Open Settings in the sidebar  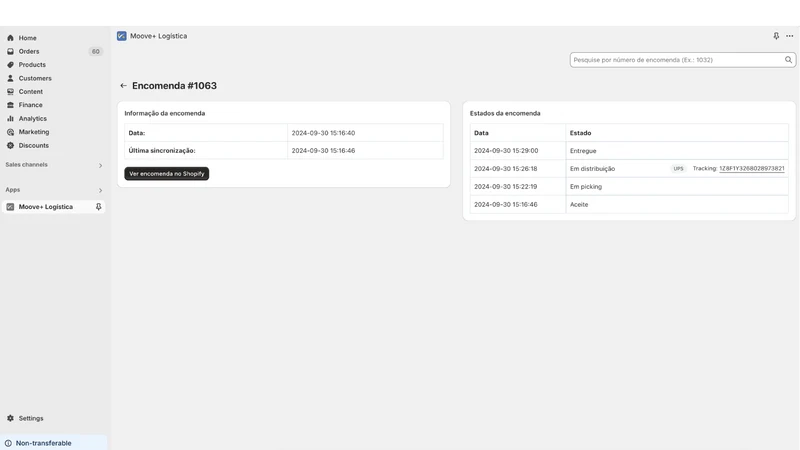tap(31, 418)
